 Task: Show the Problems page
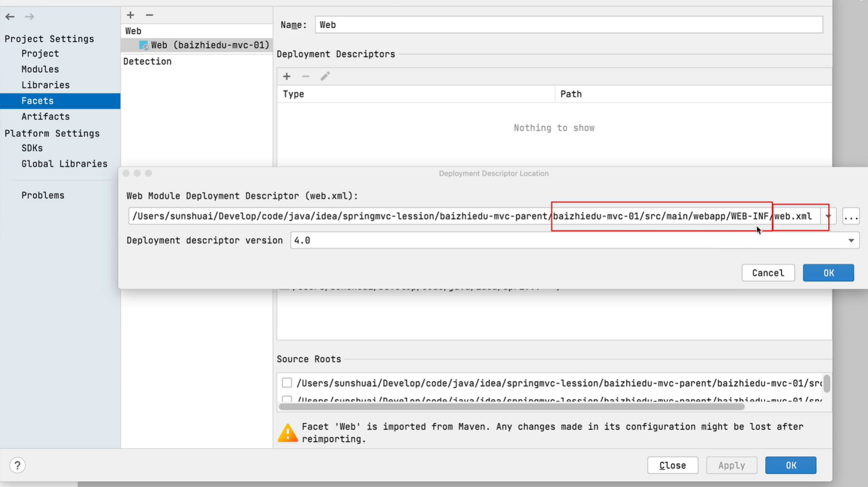43,195
